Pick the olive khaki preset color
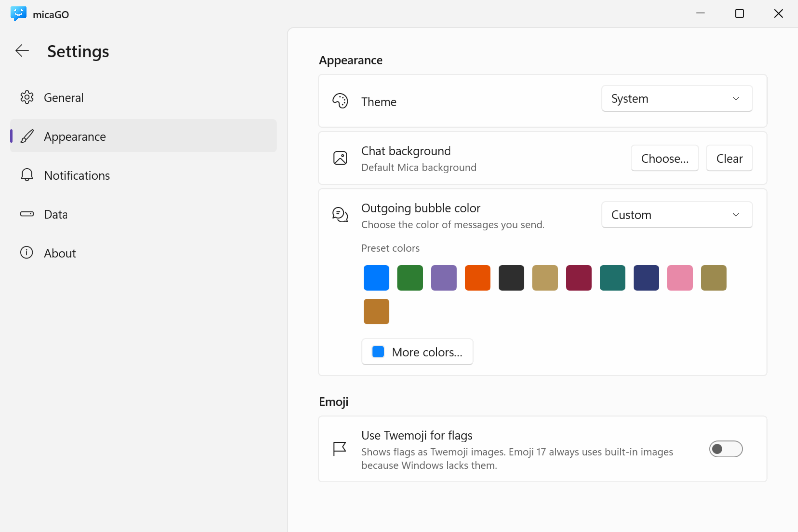Viewport: 798px width, 532px height. coord(714,278)
